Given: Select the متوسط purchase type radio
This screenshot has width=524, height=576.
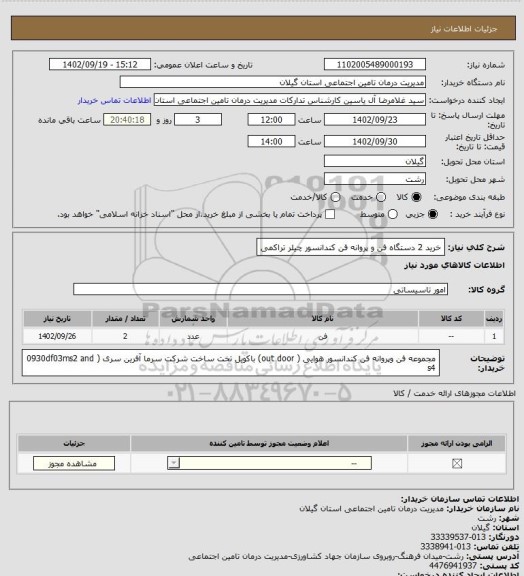Looking at the screenshot, I should click(393, 214).
